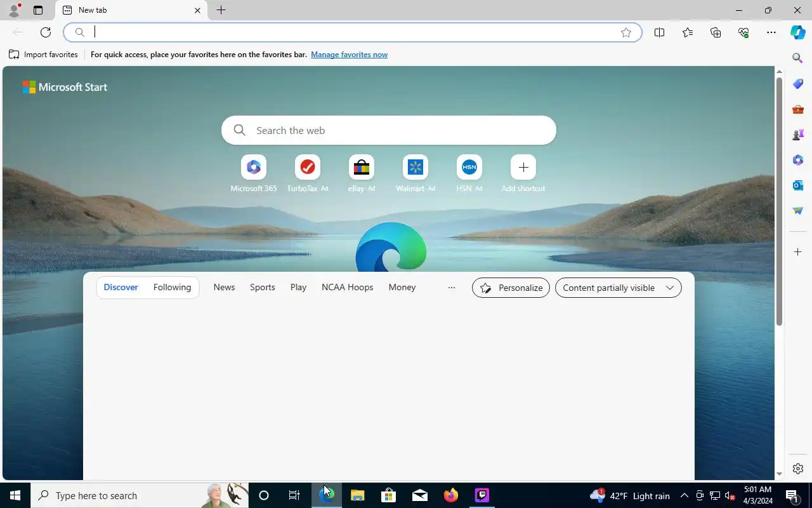Open sidebar Search icon

point(798,58)
